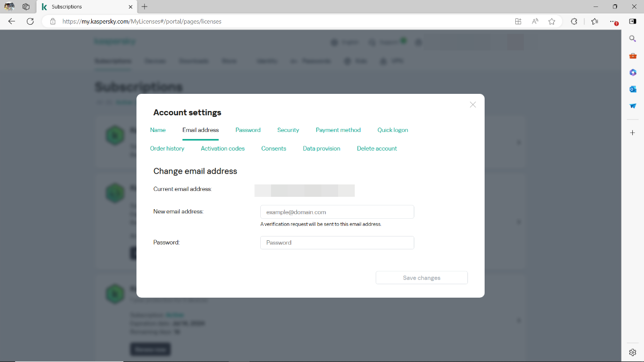Open the browser Apps grid icon
Image resolution: width=644 pixels, height=362 pixels.
coord(518,21)
